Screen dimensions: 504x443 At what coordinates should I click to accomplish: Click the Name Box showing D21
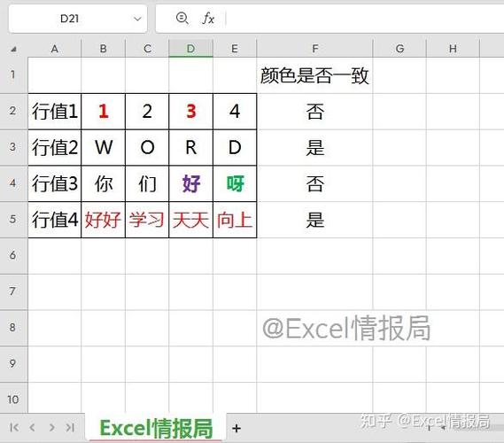(x=78, y=19)
